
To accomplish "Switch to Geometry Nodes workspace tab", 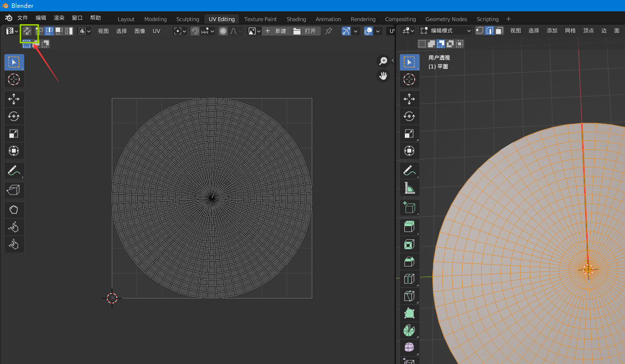I will tap(446, 19).
